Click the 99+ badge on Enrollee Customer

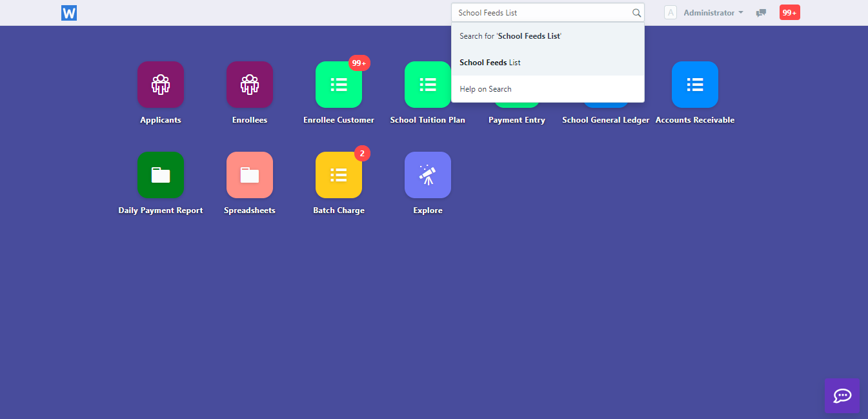tap(359, 63)
